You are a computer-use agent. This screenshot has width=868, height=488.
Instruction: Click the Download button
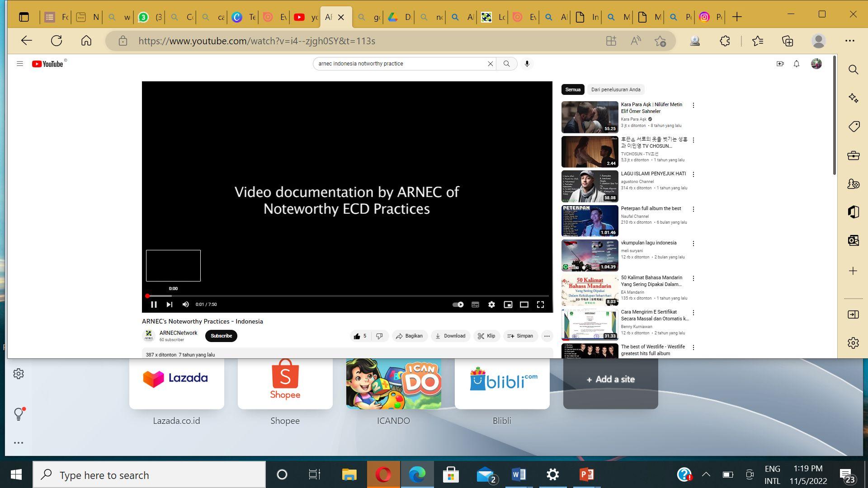pos(450,336)
